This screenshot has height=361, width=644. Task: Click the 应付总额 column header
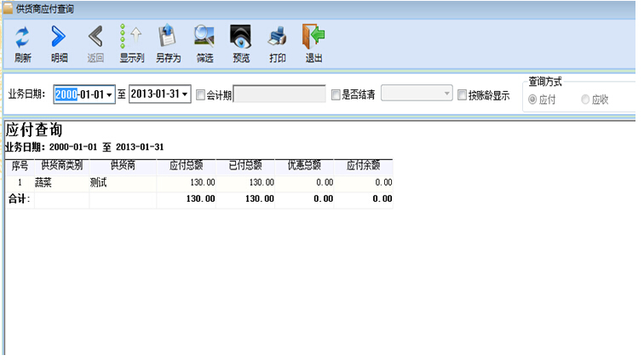tap(186, 166)
